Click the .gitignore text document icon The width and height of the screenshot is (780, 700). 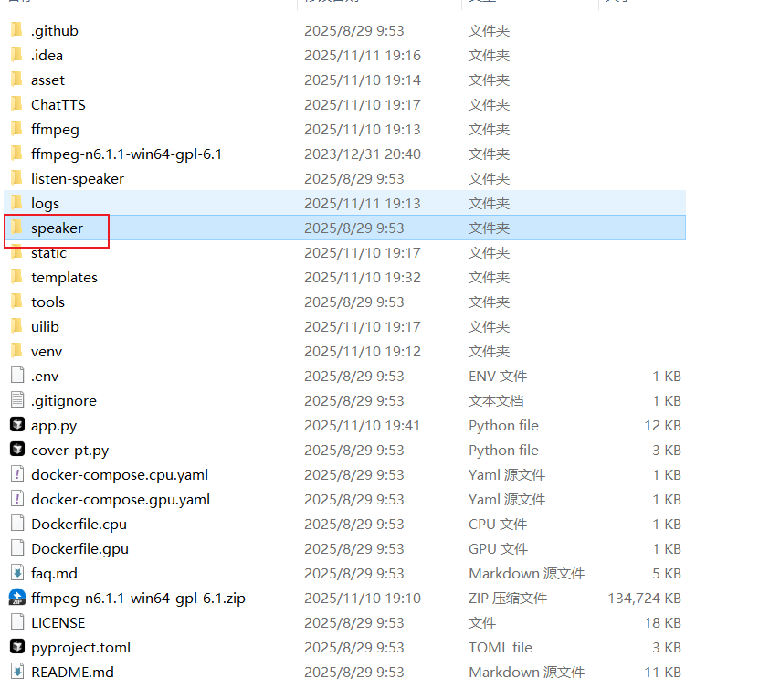[17, 399]
